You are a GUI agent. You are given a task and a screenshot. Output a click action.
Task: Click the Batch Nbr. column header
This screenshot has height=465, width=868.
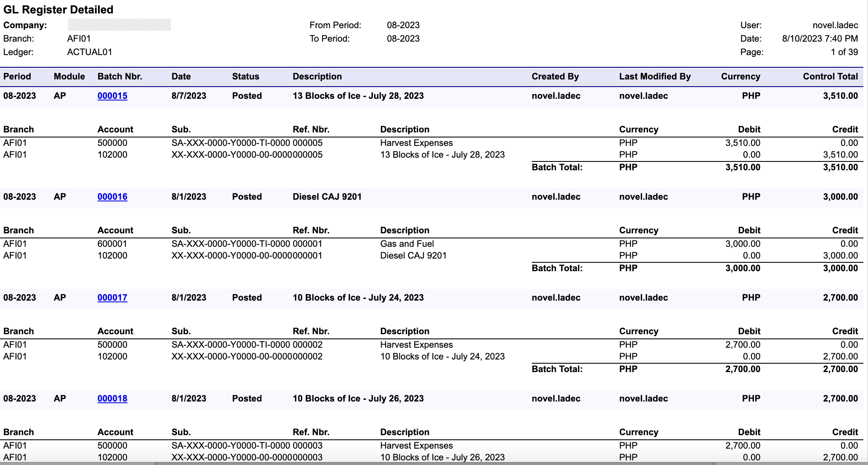120,77
